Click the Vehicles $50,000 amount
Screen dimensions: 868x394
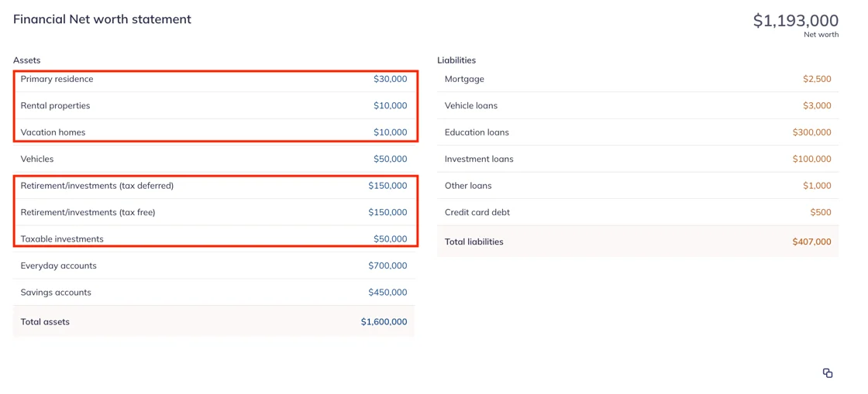click(391, 159)
